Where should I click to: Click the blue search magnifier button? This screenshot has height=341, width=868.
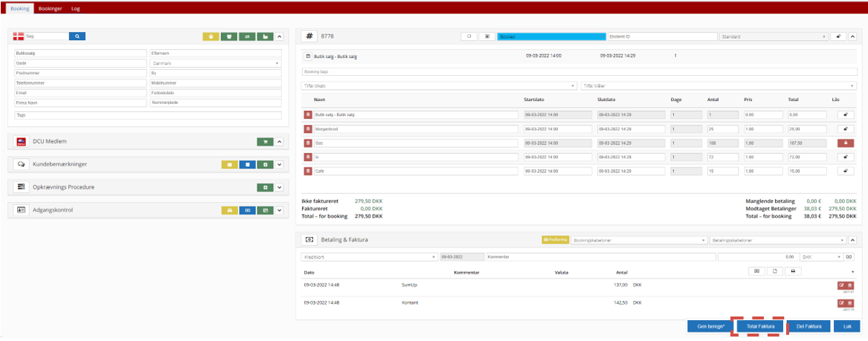point(78,36)
